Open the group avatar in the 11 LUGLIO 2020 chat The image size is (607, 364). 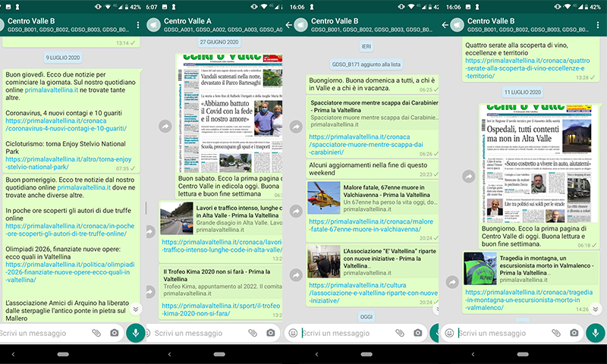(x=458, y=25)
